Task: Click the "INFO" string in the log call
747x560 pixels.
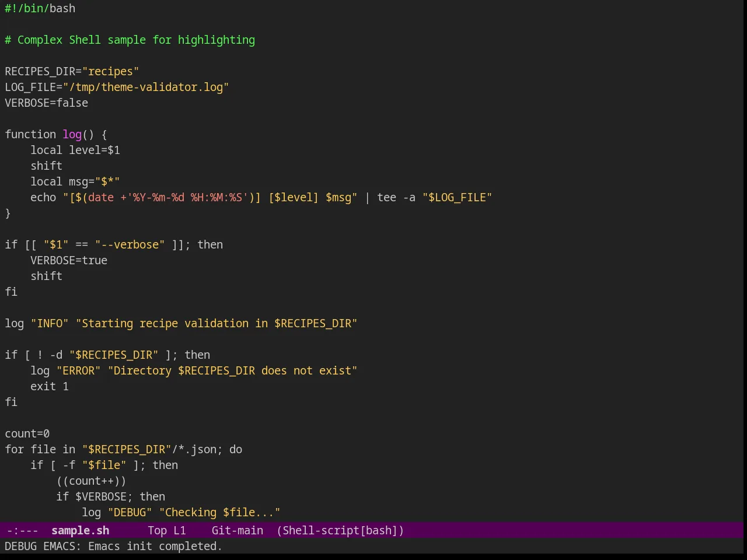Action: pos(50,323)
